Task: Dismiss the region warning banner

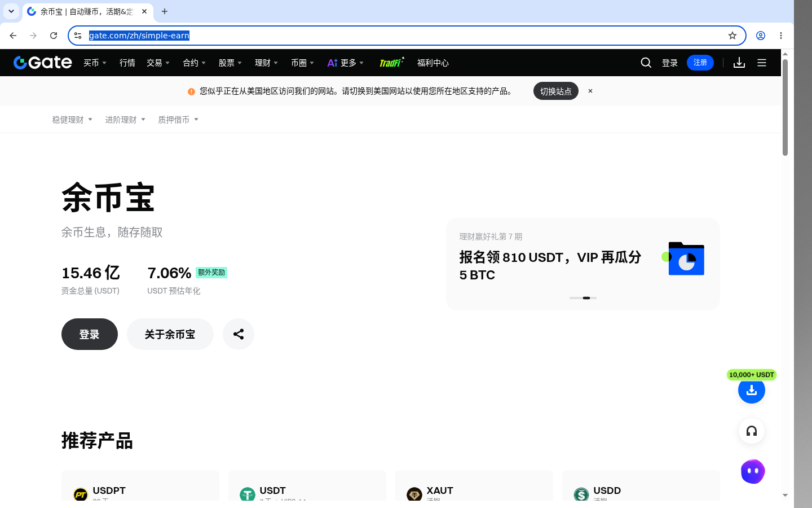Action: coord(590,91)
